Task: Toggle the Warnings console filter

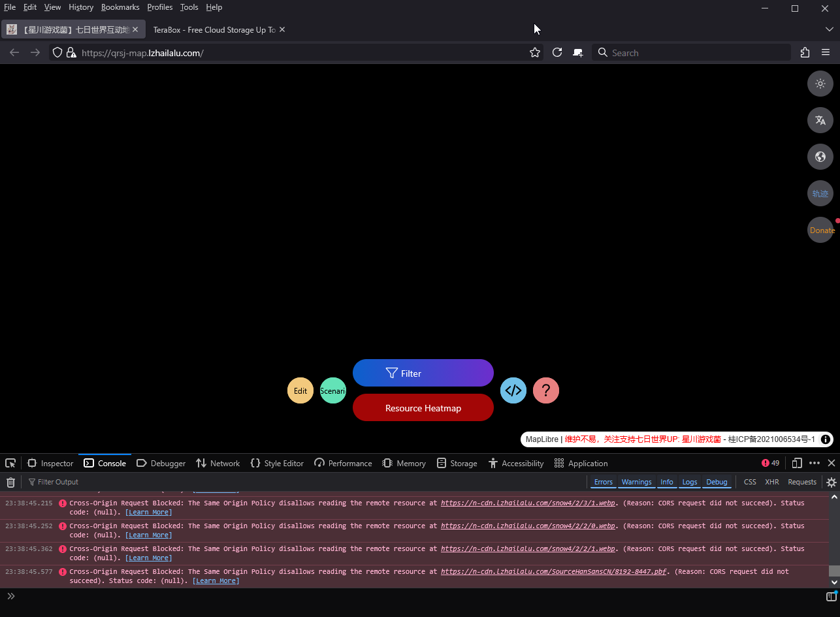Action: (636, 482)
